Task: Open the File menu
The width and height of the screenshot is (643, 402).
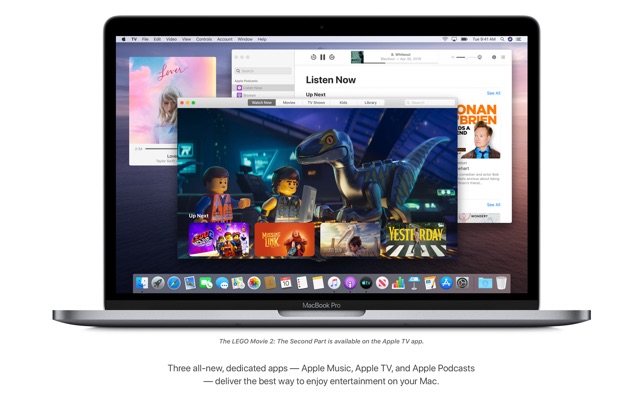Action: pyautogui.click(x=145, y=39)
